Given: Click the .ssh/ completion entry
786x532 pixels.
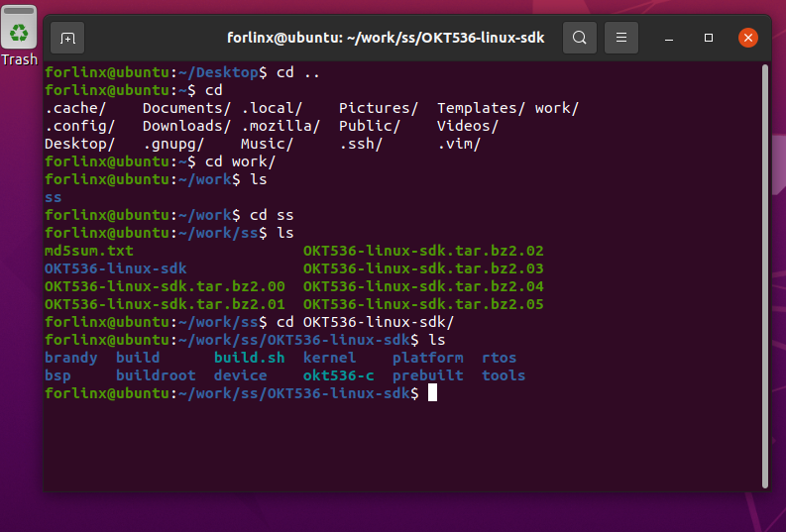Looking at the screenshot, I should tap(361, 144).
